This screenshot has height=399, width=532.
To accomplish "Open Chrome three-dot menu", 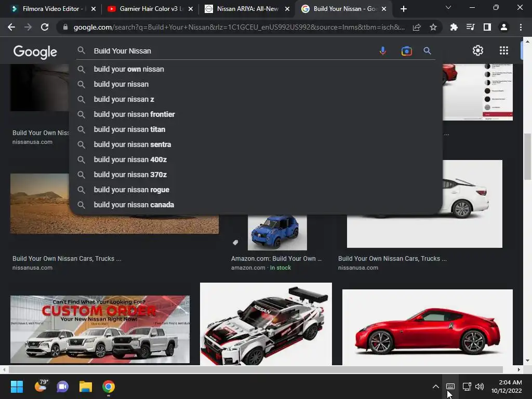I will pos(521,27).
